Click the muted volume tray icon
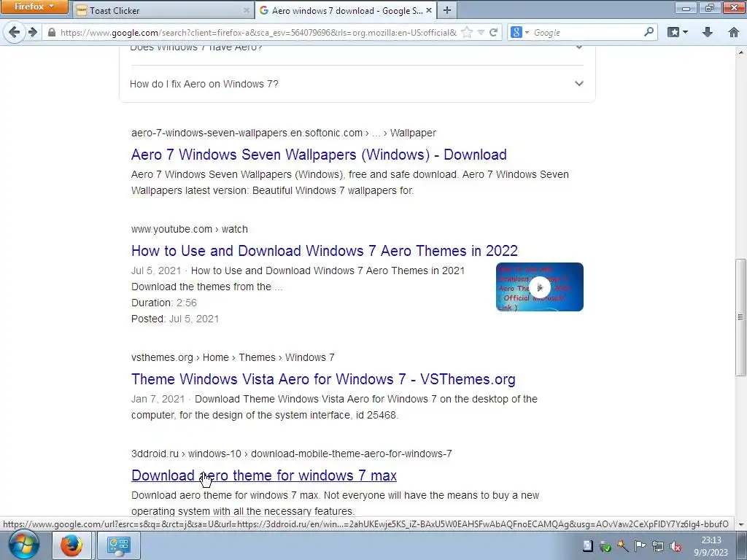This screenshot has height=560, width=747. 675,546
